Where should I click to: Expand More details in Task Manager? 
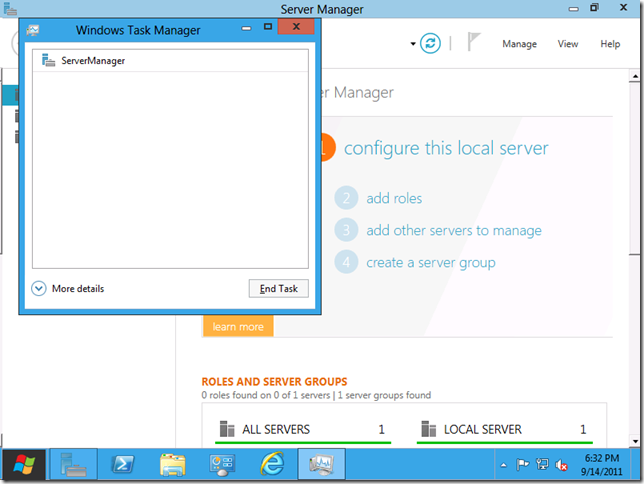pyautogui.click(x=68, y=288)
